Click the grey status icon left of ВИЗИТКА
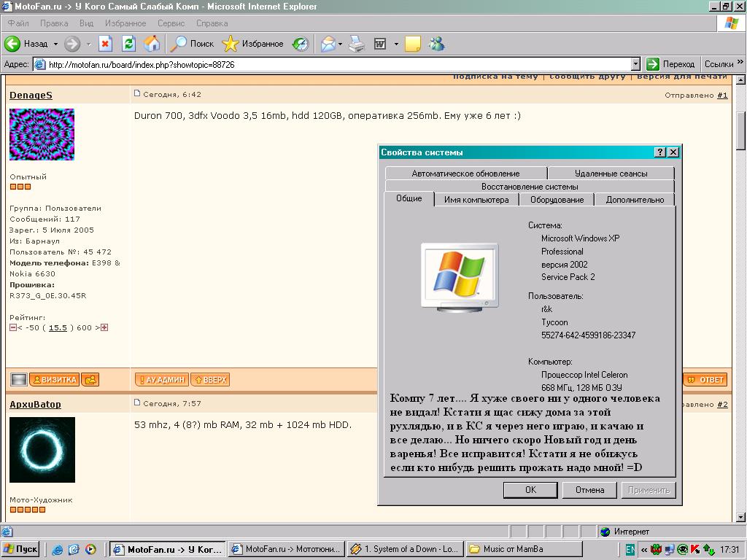Screen dimensions: 747x560 click(x=18, y=379)
